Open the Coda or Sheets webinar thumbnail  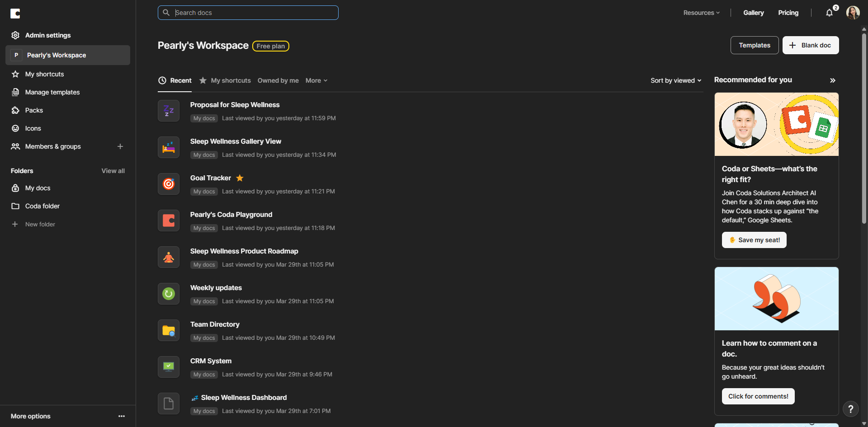(x=777, y=124)
